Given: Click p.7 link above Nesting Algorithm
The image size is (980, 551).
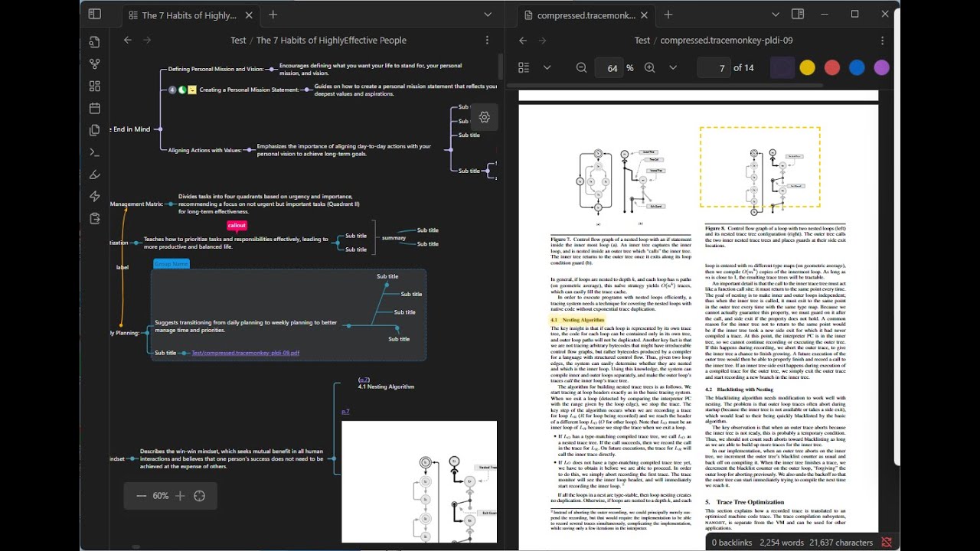Looking at the screenshot, I should [364, 380].
